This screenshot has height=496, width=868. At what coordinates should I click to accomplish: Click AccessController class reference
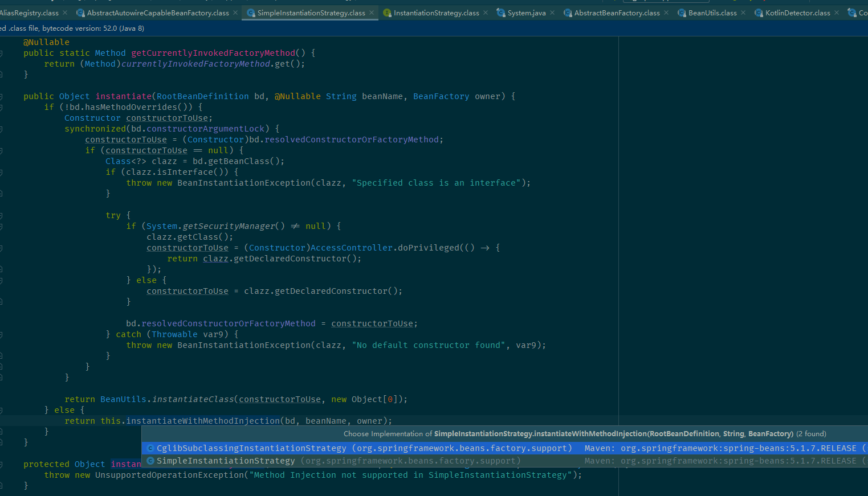pos(352,248)
